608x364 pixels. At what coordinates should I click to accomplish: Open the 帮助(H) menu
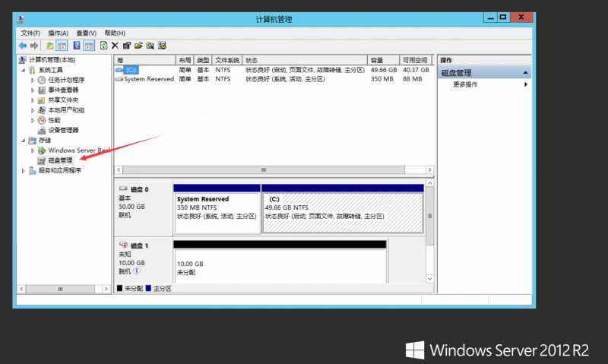pyautogui.click(x=115, y=33)
